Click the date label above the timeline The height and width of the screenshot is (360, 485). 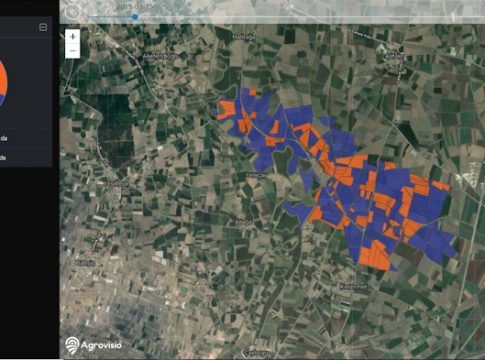[135, 7]
